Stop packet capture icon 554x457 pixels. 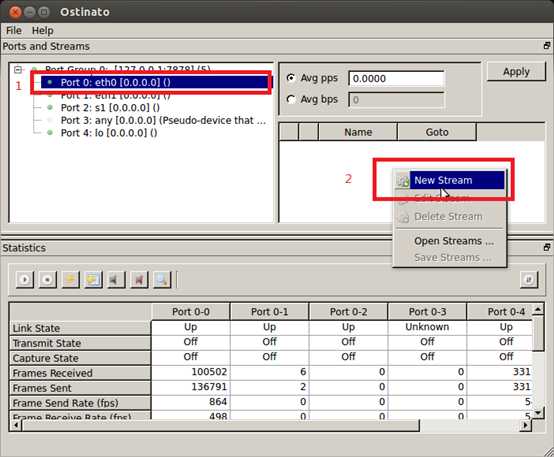139,280
